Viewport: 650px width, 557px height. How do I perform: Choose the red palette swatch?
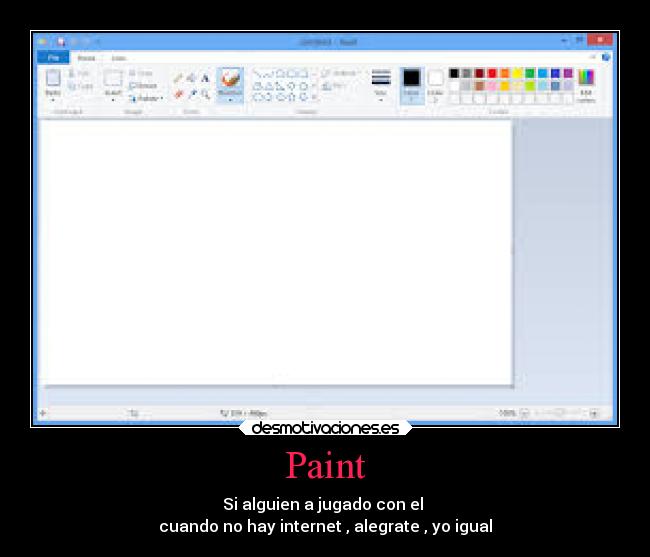pos(492,73)
